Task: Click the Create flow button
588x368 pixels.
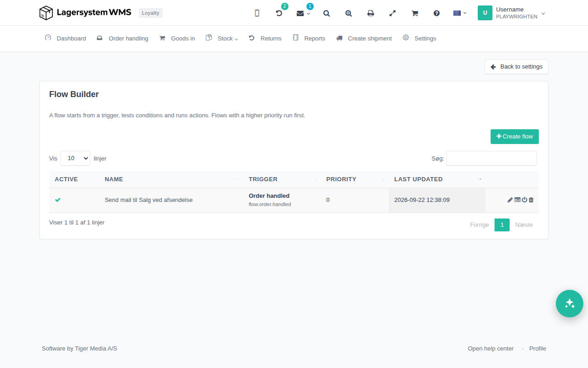Action: click(x=514, y=137)
